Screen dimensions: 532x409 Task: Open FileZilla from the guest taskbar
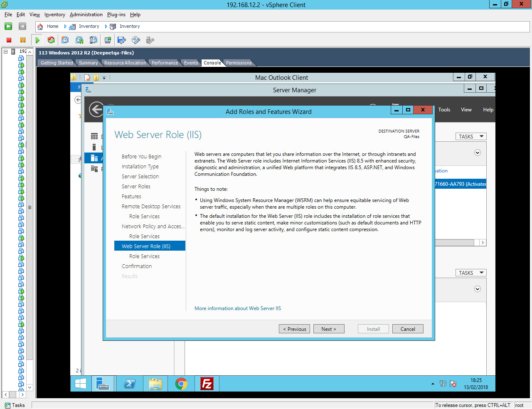click(x=207, y=384)
